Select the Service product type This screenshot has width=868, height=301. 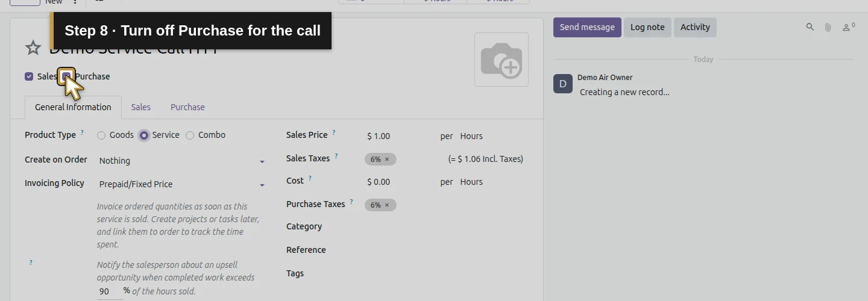144,135
